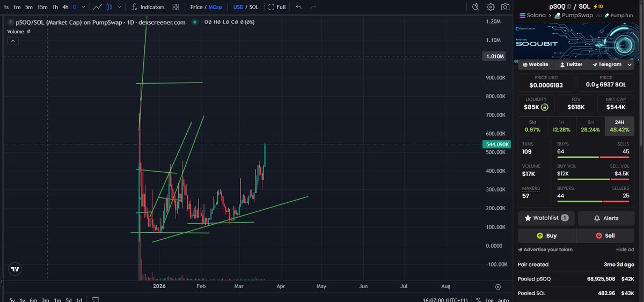Click the liquidity lock icon
The height and width of the screenshot is (302, 644).
click(x=544, y=107)
